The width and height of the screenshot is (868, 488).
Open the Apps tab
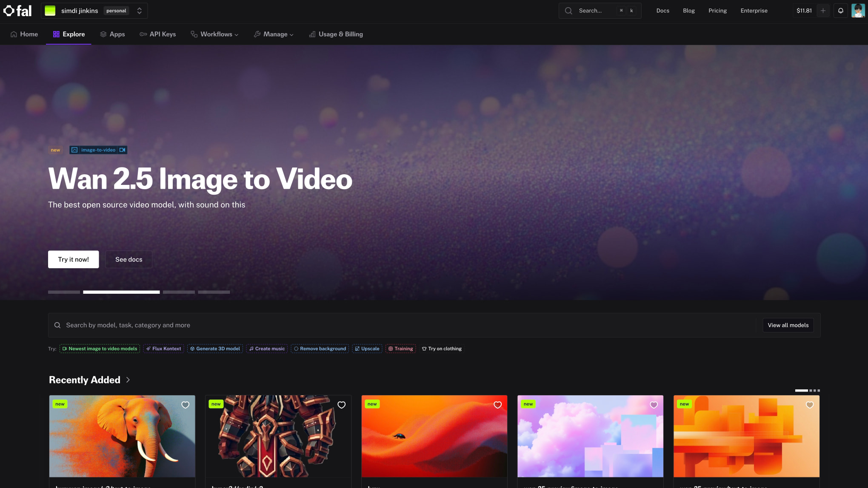coord(112,34)
